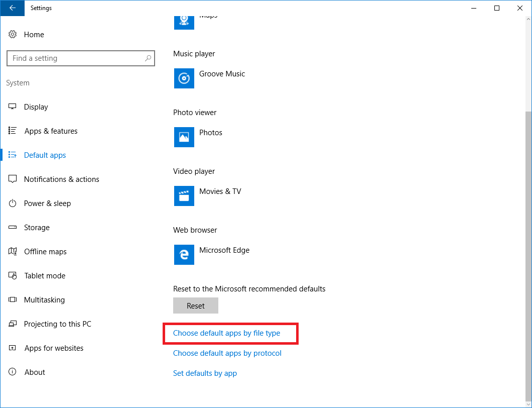Open Choose default apps by protocol
The height and width of the screenshot is (408, 532).
[x=227, y=353]
